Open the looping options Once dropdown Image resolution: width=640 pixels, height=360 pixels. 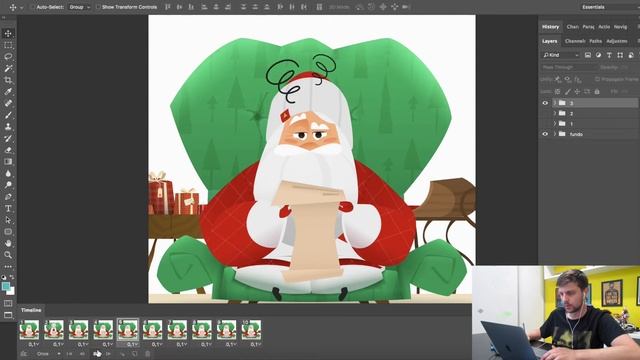click(x=48, y=354)
